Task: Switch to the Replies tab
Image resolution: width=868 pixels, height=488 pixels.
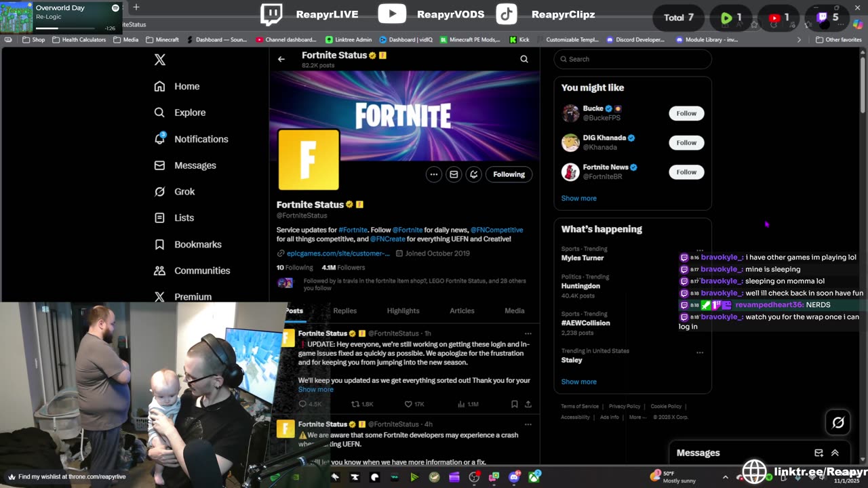Action: (344, 310)
